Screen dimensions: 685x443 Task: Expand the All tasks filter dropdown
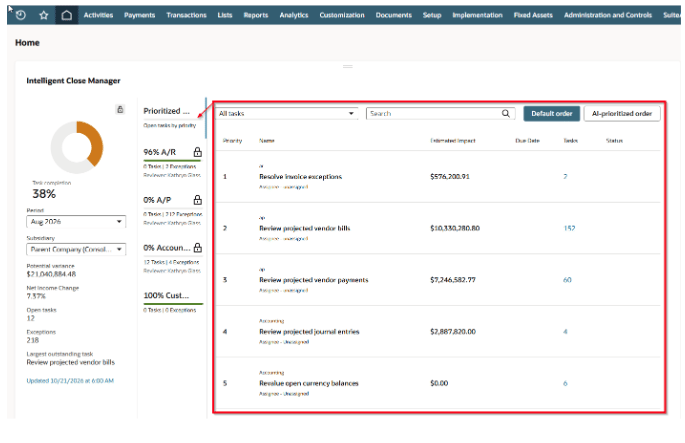pyautogui.click(x=287, y=114)
